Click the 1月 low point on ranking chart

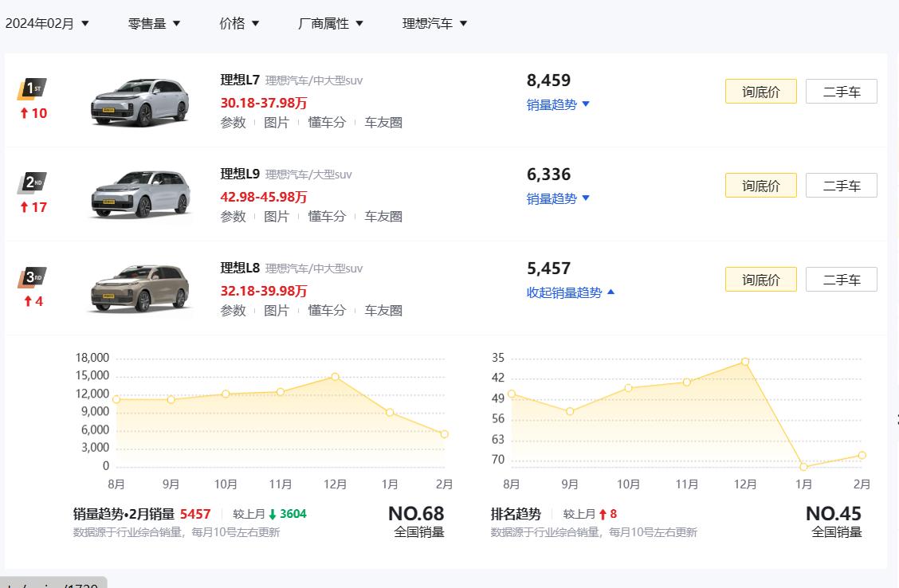pos(803,467)
